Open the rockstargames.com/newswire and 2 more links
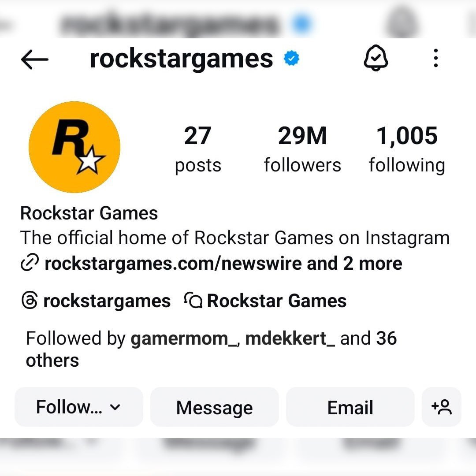 coord(223,264)
